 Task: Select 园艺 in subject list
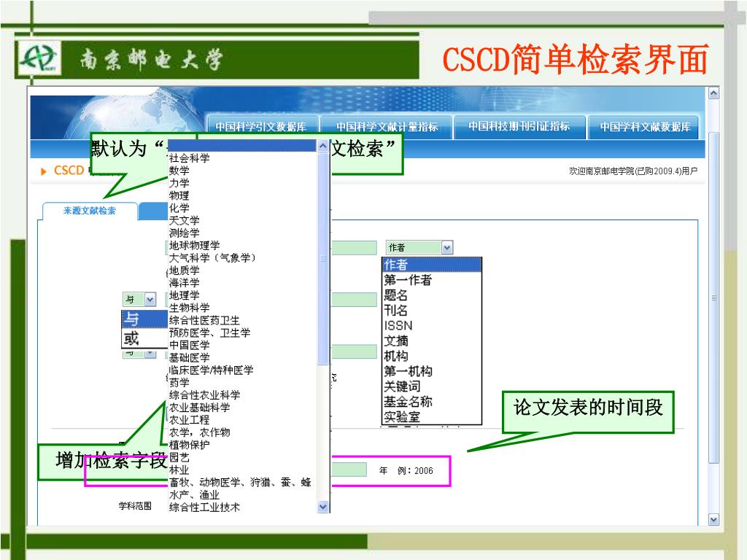point(242,458)
